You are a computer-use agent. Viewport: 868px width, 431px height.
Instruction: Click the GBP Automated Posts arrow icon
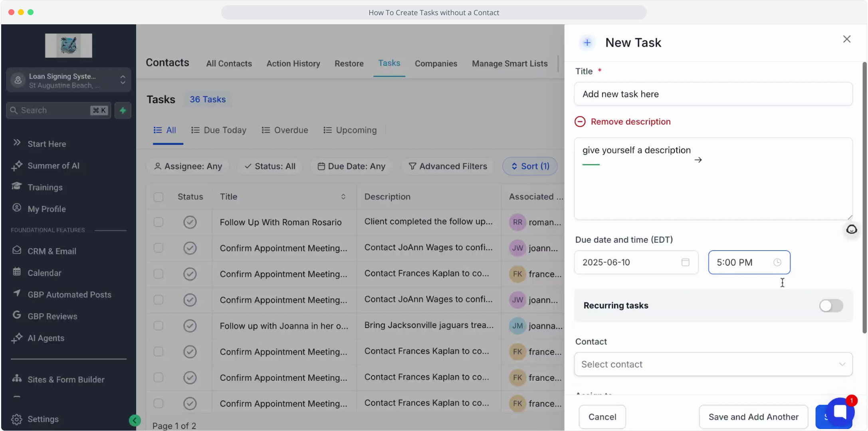[17, 293]
